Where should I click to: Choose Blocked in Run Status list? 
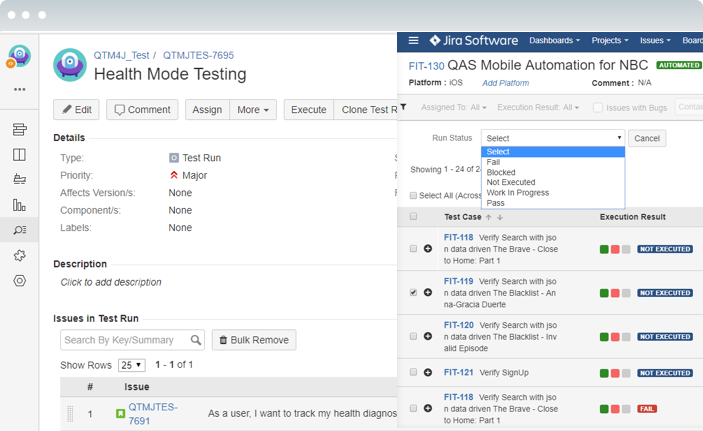553,172
